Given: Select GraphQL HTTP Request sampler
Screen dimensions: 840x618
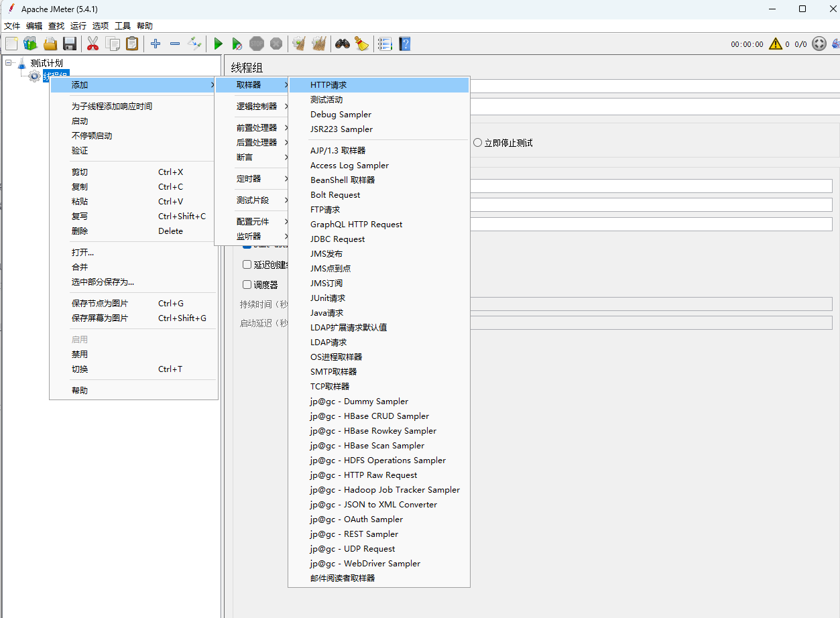Looking at the screenshot, I should (379, 224).
